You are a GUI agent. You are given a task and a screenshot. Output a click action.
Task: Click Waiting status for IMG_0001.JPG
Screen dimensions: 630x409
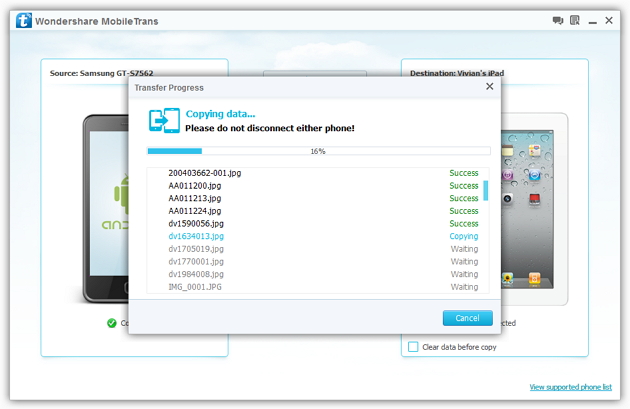pyautogui.click(x=464, y=287)
